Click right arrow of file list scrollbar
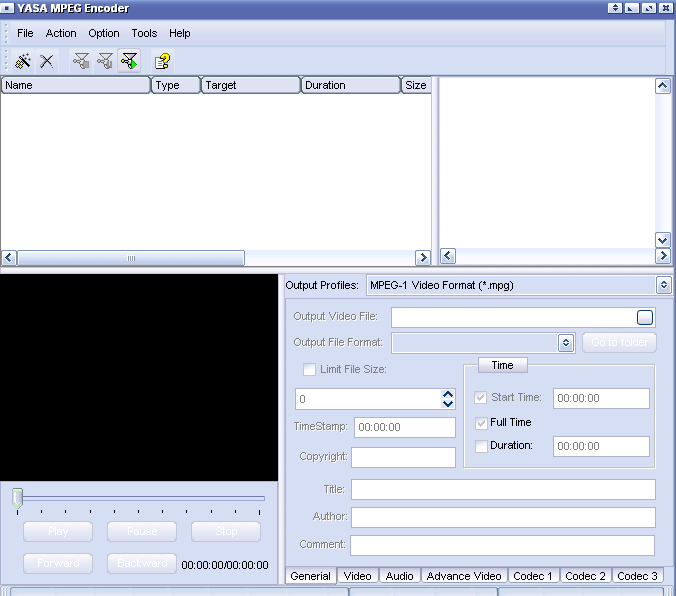Viewport: 676px width, 596px height. (423, 258)
